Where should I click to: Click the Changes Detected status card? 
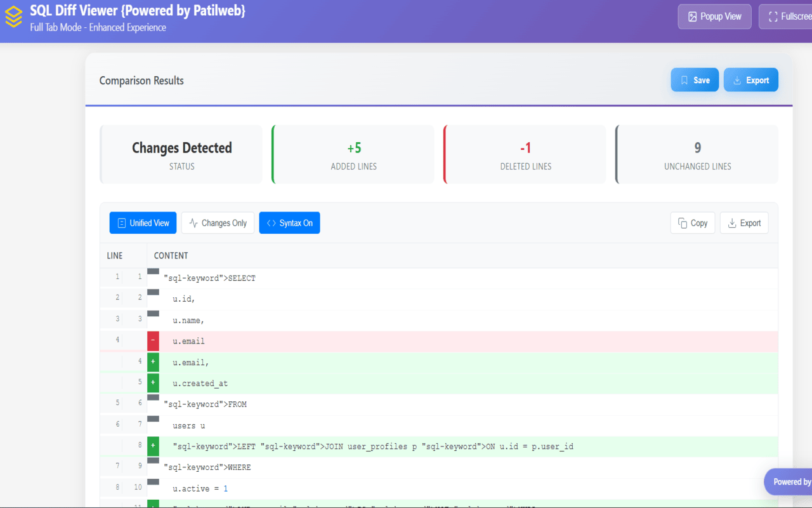pyautogui.click(x=181, y=154)
